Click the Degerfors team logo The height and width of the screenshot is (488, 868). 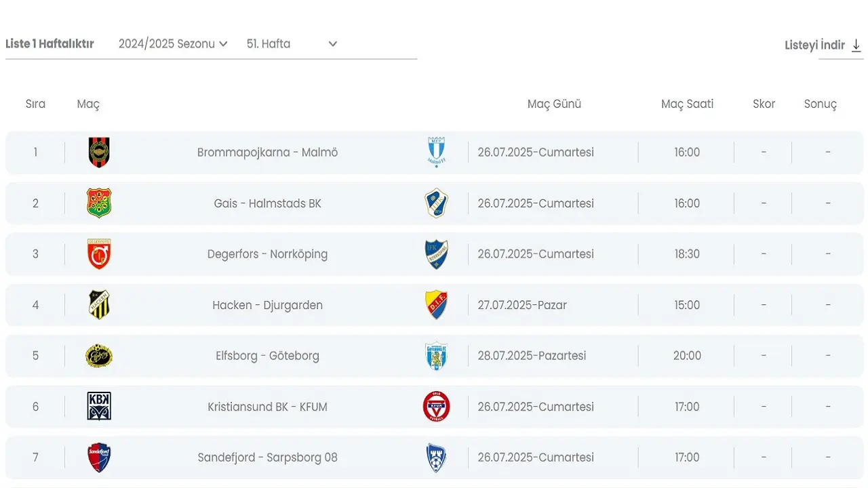(99, 254)
